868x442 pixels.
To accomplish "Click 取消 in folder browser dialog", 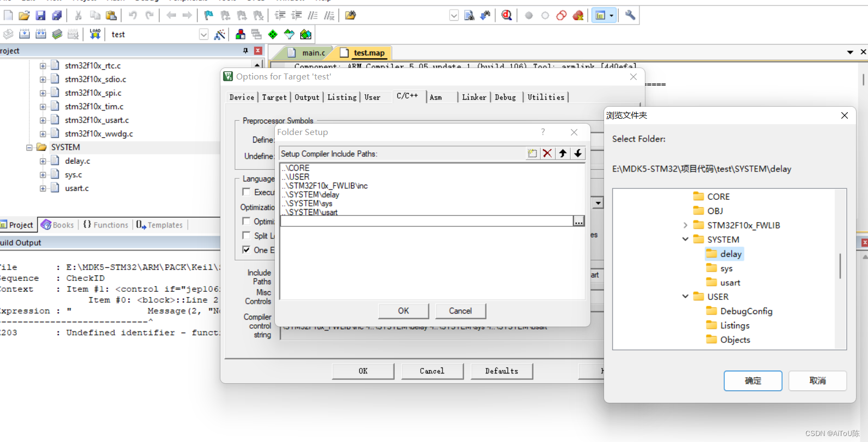I will (x=817, y=381).
